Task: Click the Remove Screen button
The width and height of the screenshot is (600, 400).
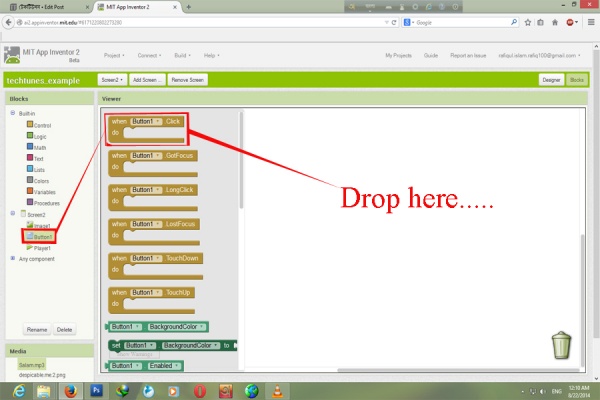Action: point(188,80)
